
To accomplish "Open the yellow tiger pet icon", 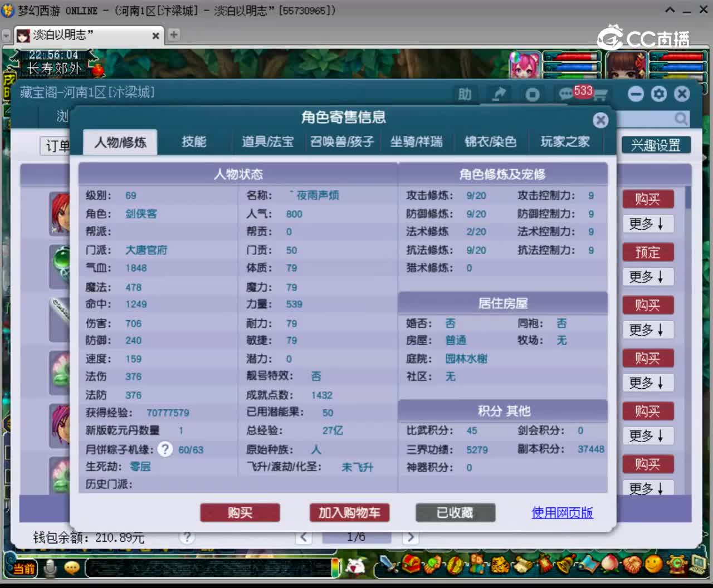I will (499, 564).
